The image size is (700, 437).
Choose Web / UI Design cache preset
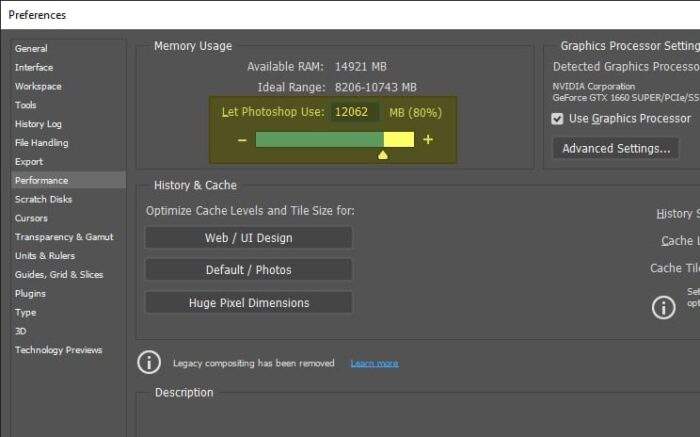[249, 237]
